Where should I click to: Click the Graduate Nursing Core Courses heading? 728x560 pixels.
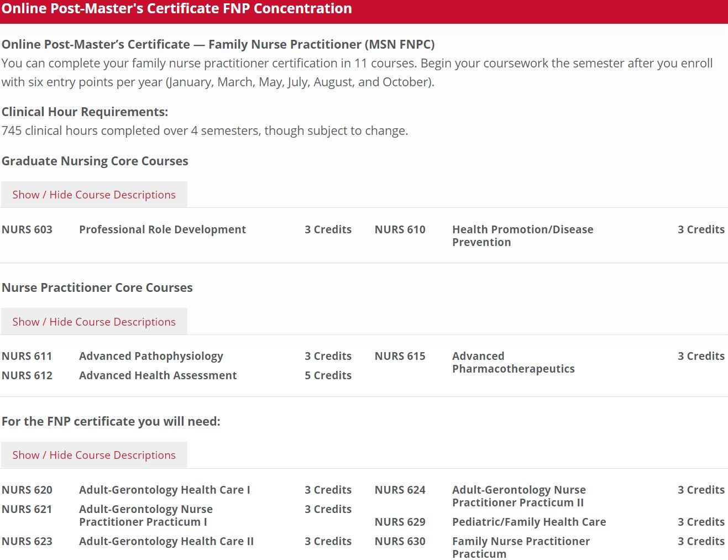pos(95,161)
